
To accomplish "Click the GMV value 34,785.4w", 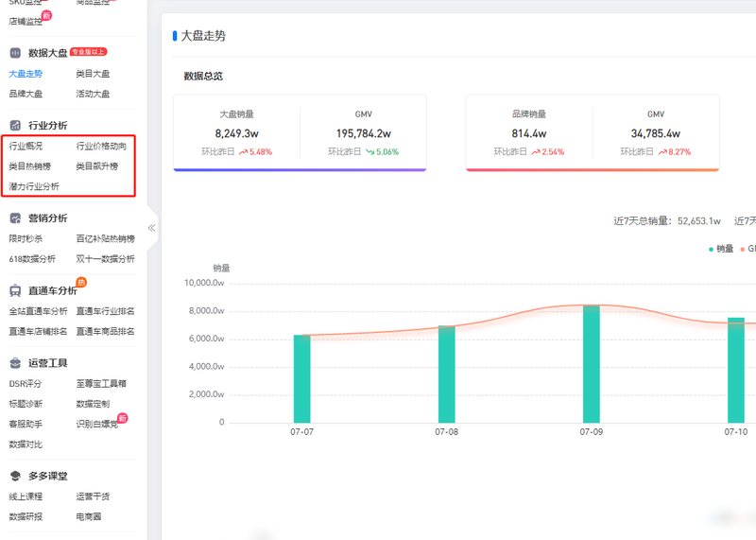I will click(656, 133).
